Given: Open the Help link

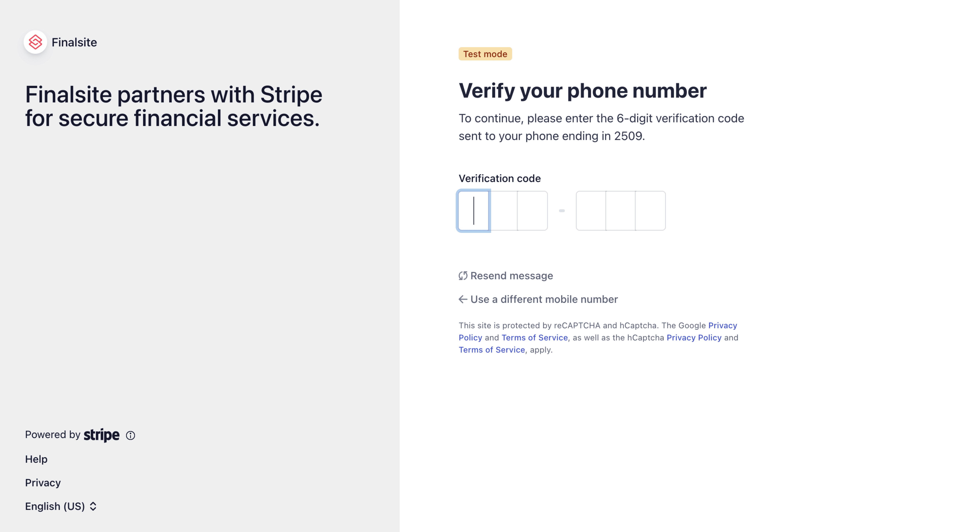Looking at the screenshot, I should (36, 459).
